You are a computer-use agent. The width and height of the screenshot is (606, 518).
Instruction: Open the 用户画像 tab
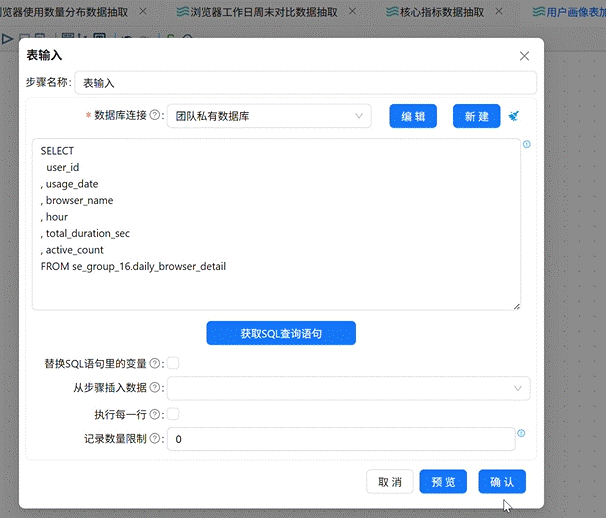pos(569,12)
